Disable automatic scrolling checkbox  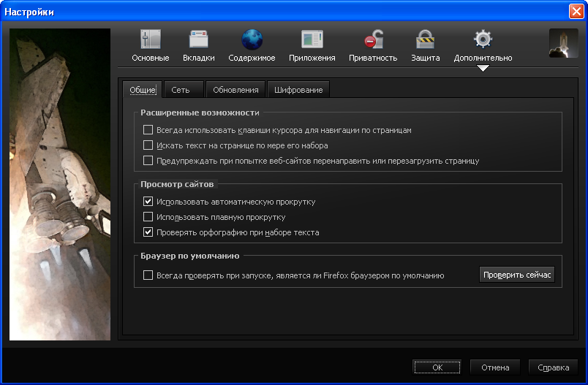(148, 202)
